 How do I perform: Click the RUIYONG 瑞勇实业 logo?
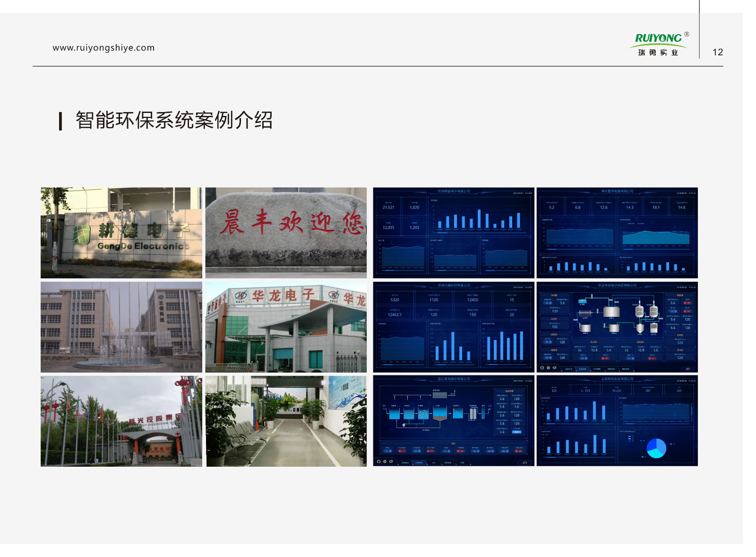click(x=659, y=44)
